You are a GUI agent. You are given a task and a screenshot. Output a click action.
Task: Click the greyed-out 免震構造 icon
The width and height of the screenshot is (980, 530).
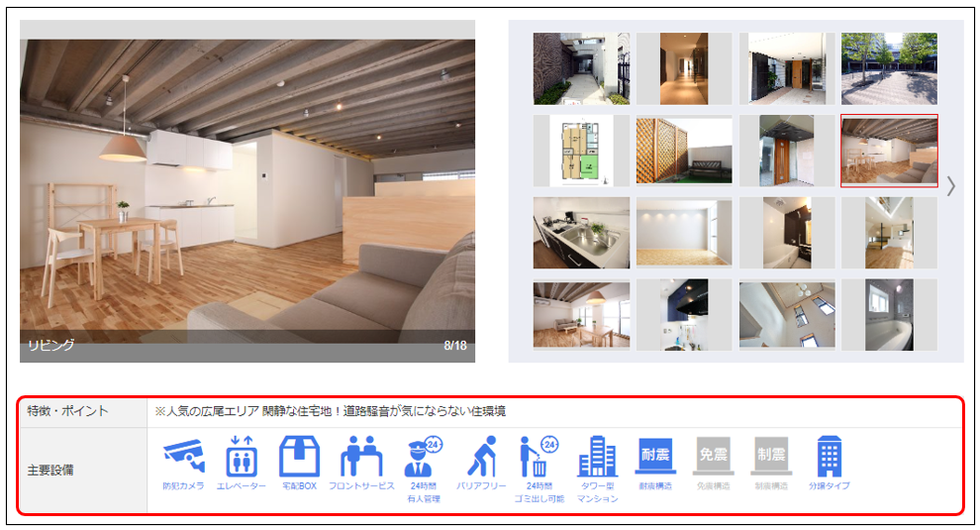click(713, 457)
